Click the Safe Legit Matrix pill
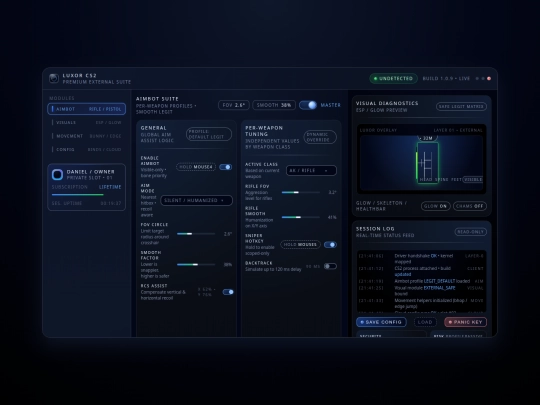The image size is (540, 405). [461, 106]
